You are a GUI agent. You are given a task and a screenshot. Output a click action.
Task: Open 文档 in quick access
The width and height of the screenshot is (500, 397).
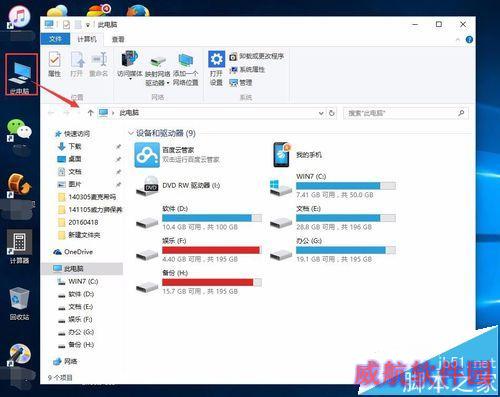70,172
